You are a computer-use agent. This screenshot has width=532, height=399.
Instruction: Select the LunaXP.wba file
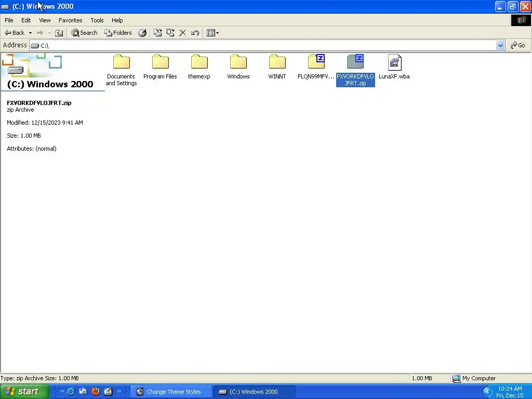[394, 67]
